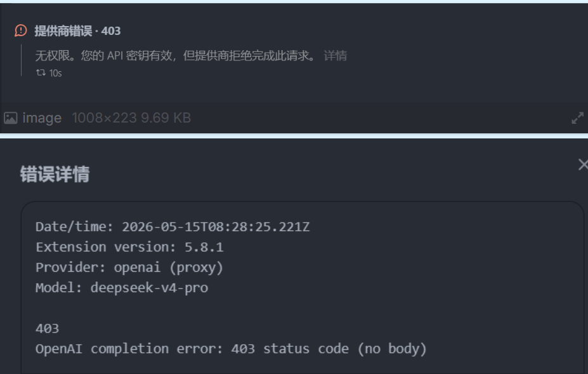Click the Extension version 5.8.1 line
Viewport: 588px width, 374px height.
coord(130,247)
